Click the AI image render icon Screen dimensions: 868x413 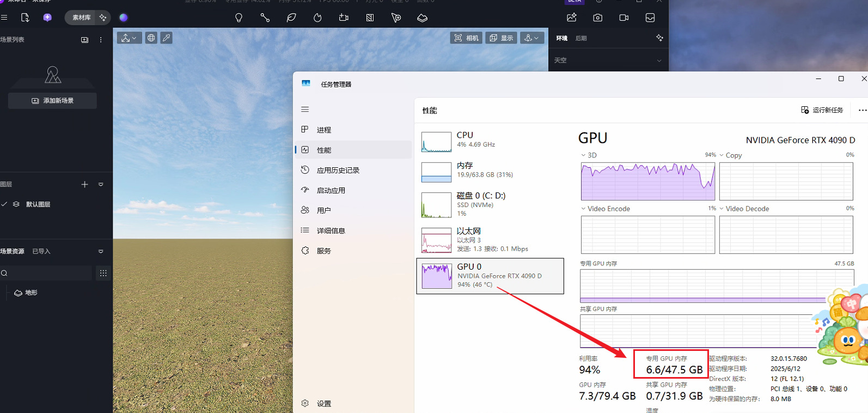(572, 17)
